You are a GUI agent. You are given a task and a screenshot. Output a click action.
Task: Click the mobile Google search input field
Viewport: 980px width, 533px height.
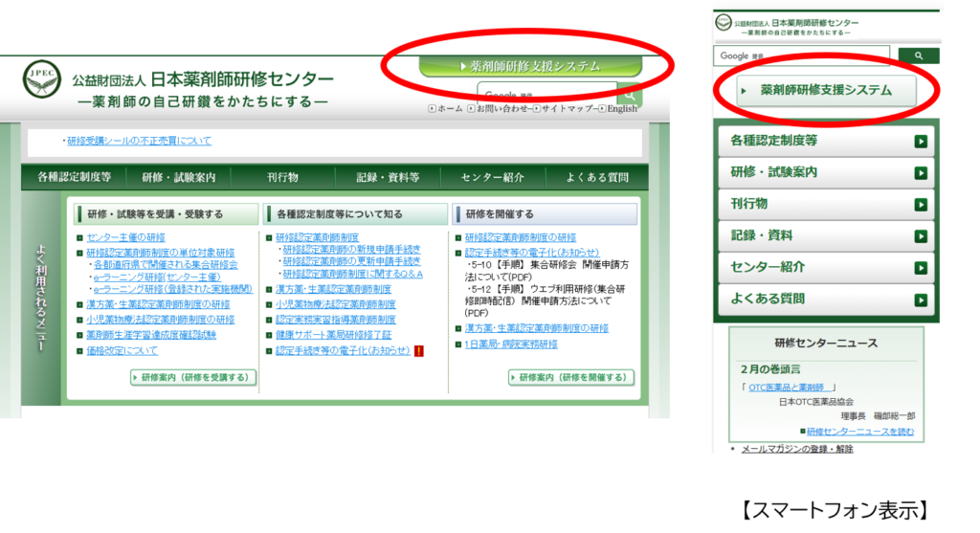coord(801,56)
